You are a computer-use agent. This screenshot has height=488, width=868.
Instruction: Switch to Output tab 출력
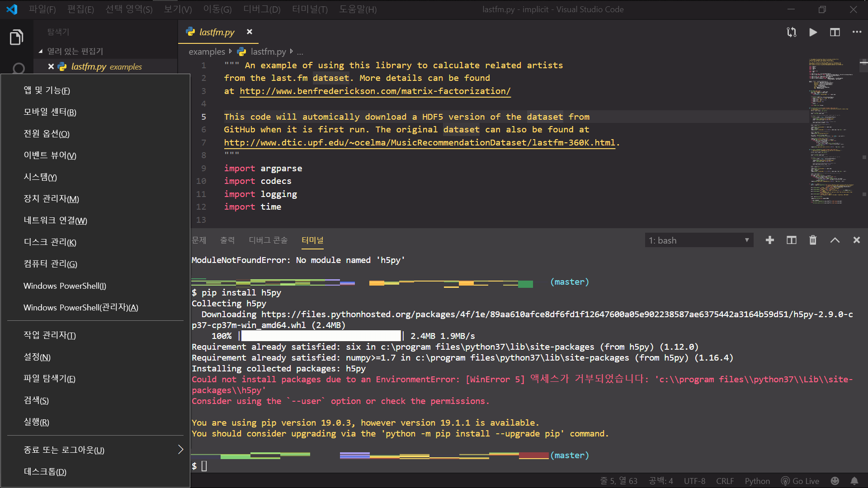(227, 240)
